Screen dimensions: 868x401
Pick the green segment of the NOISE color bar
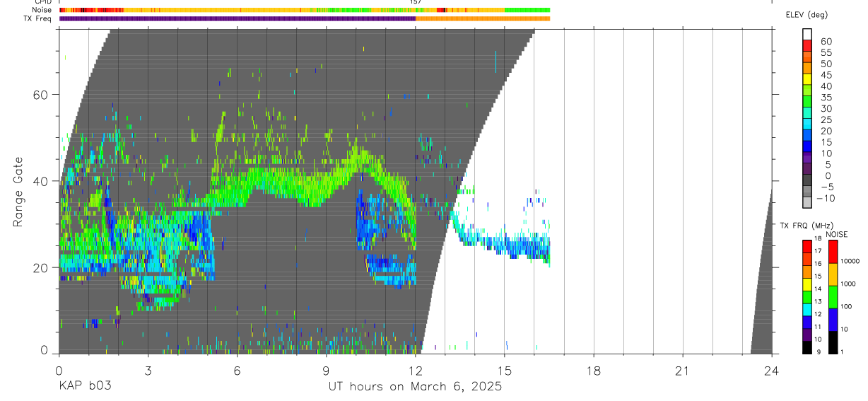coord(833,297)
